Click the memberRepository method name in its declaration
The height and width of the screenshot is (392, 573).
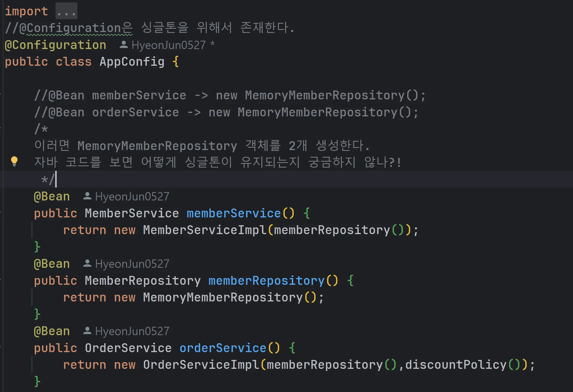tap(266, 281)
